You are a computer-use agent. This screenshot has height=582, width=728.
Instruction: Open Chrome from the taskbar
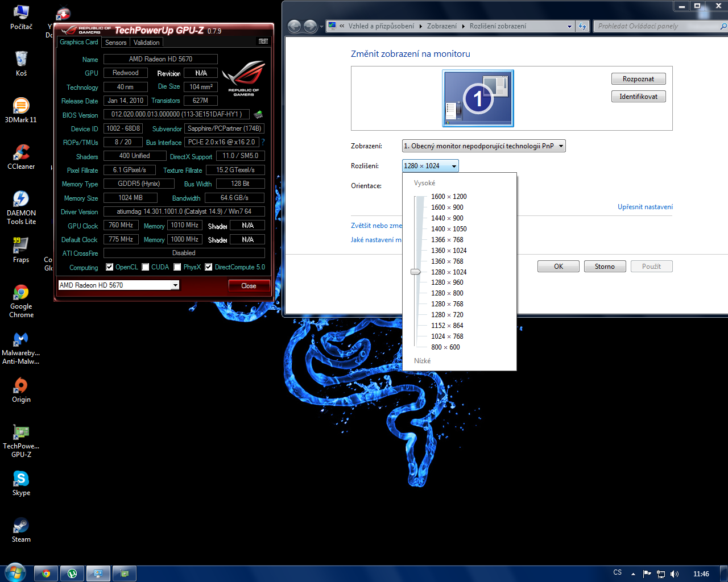(46, 573)
